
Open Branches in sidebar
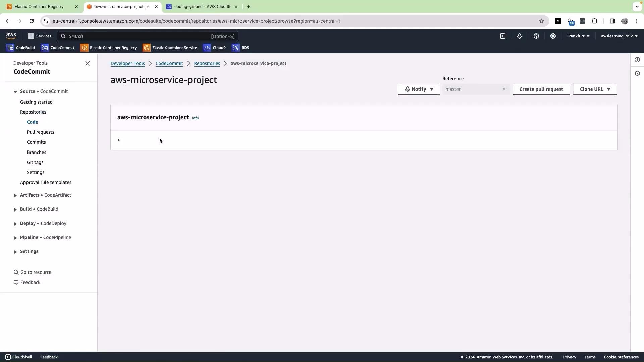(37, 152)
